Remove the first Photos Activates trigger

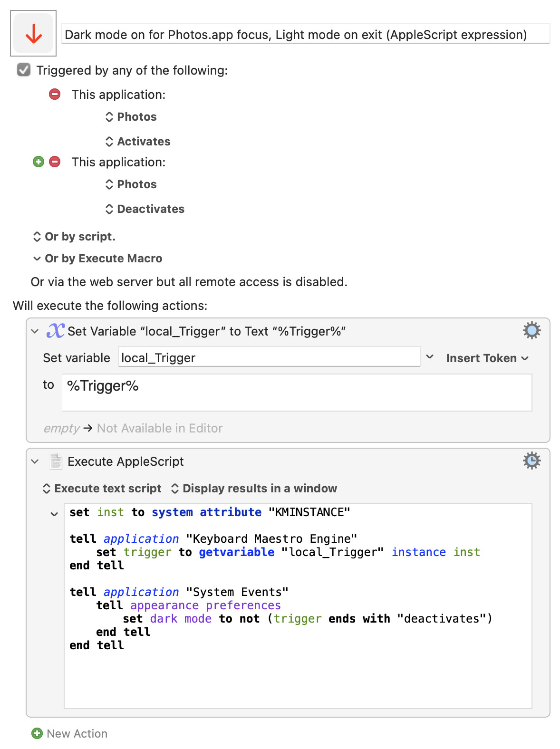[55, 94]
